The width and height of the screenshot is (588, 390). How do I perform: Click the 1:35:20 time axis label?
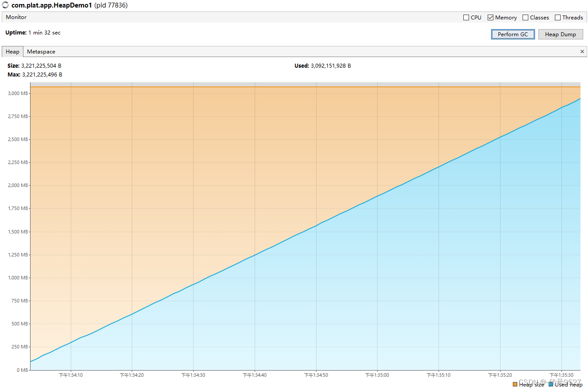tap(500, 375)
